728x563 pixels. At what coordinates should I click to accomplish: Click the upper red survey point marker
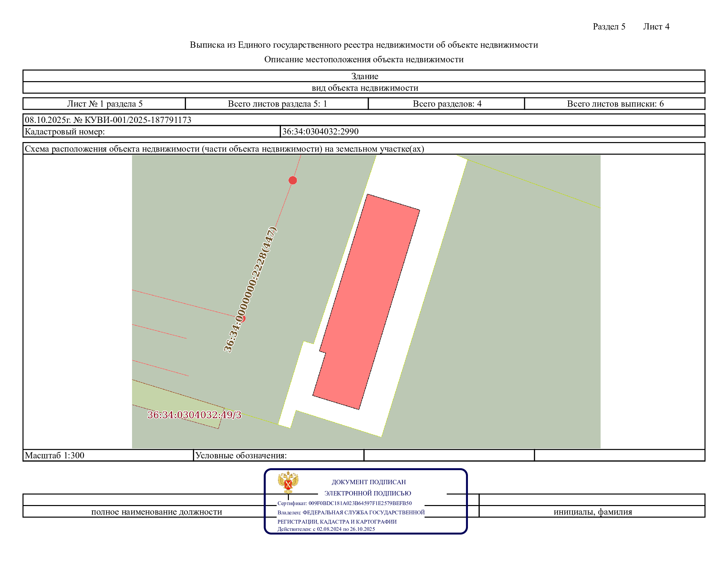293,180
